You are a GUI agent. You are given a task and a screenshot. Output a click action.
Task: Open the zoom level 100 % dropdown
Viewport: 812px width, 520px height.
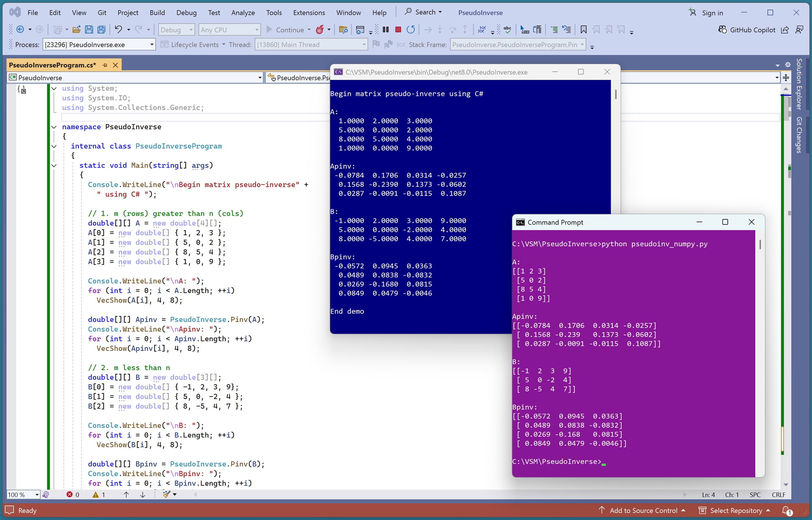pos(37,495)
